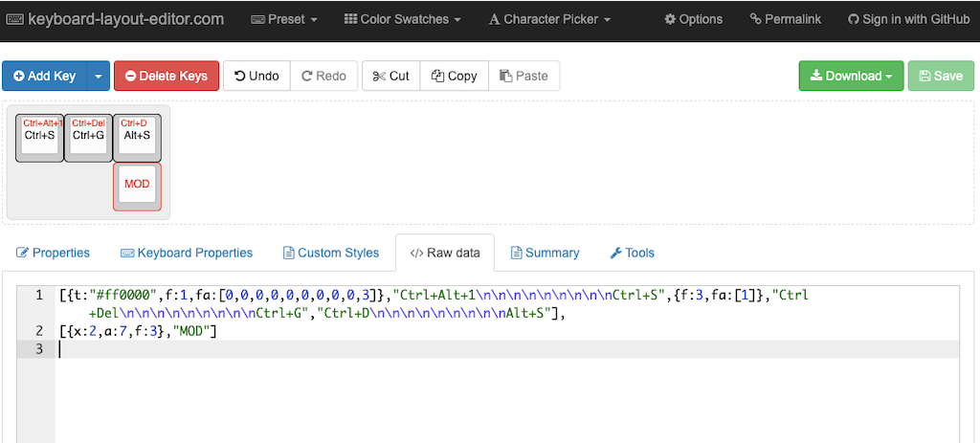980x443 pixels.
Task: Click line number 3 in editor gutter
Action: click(x=39, y=349)
